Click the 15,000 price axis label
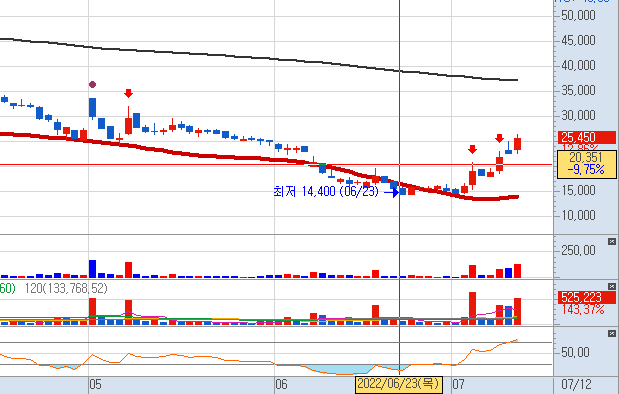Image resolution: width=619 pixels, height=394 pixels. click(578, 190)
